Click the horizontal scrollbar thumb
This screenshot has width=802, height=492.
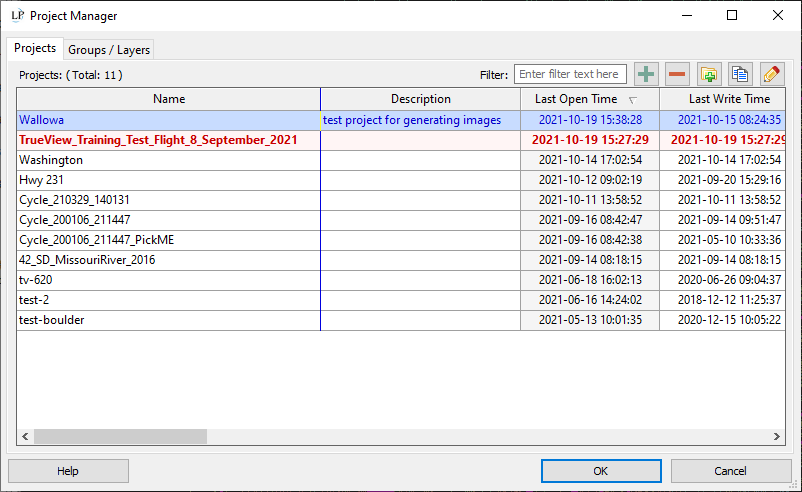pyautogui.click(x=121, y=436)
